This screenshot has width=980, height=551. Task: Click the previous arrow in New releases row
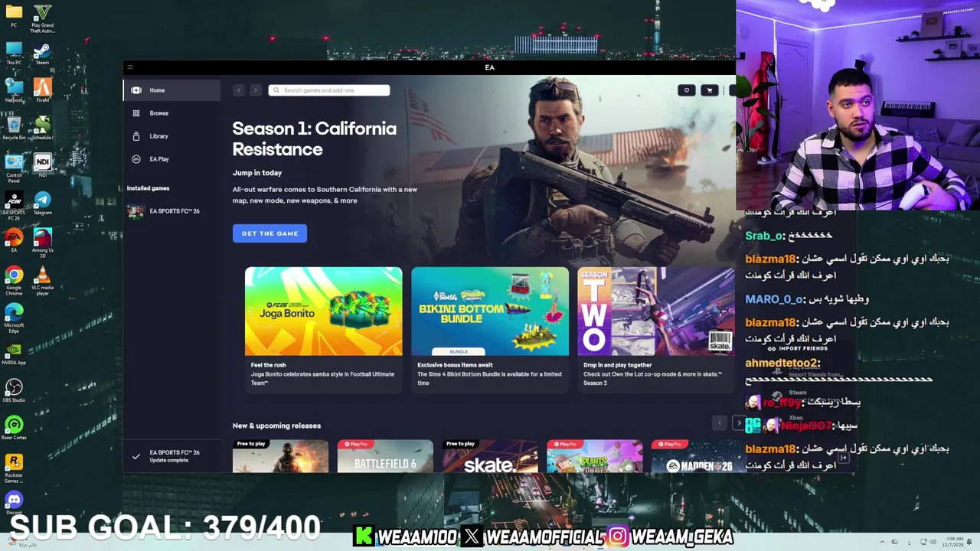tap(719, 422)
